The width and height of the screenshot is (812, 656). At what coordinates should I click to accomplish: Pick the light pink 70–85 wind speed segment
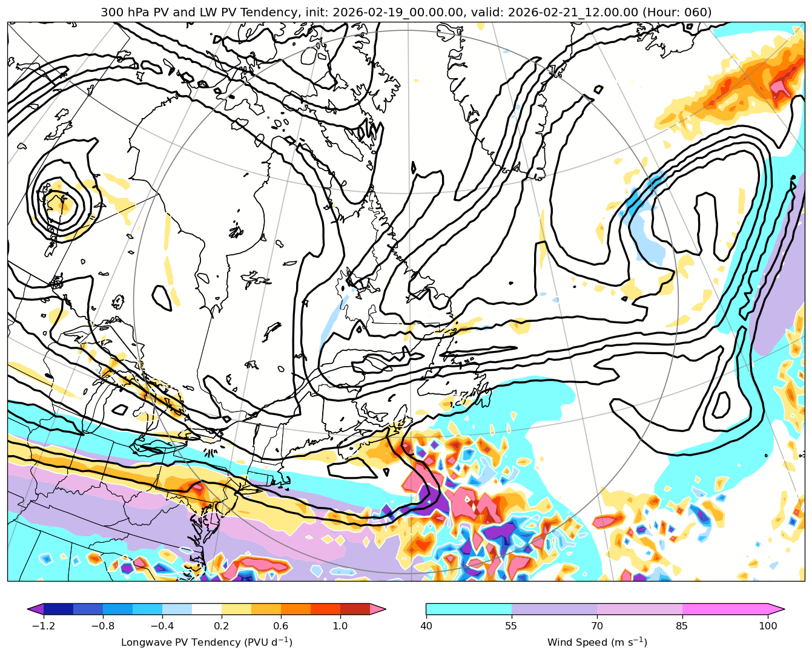click(639, 609)
